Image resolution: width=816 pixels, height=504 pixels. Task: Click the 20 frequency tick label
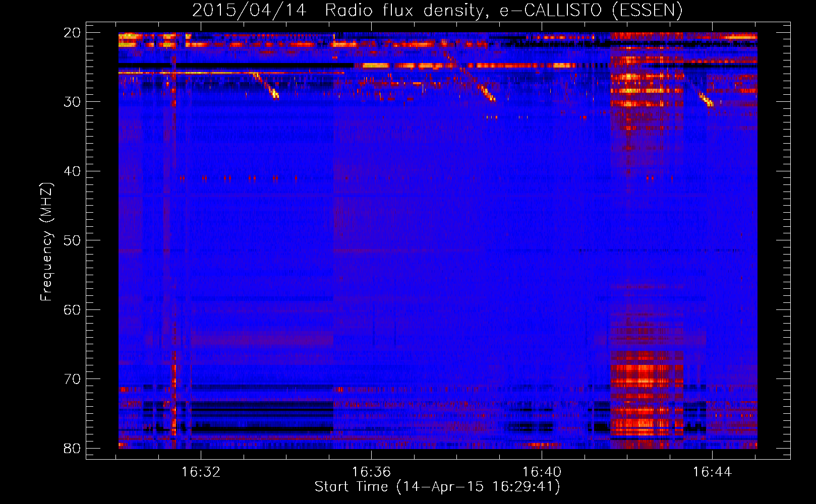[x=72, y=33]
